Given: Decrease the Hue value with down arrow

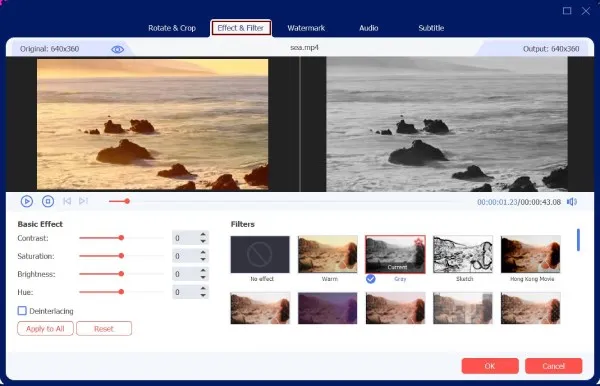Looking at the screenshot, I should 203,295.
